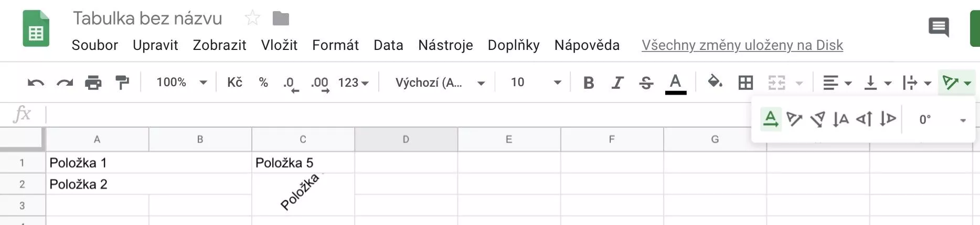Open the Nástroje menu
980x225 pixels.
click(445, 45)
